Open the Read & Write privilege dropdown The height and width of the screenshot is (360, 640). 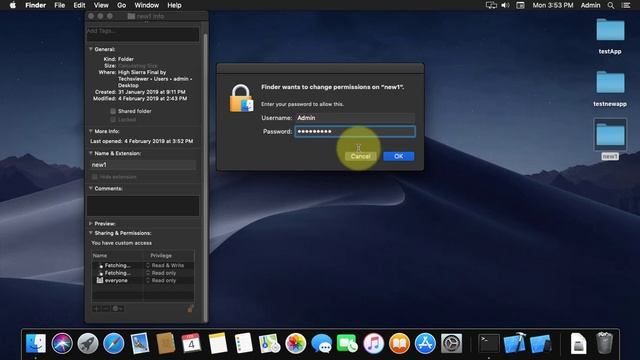point(165,265)
